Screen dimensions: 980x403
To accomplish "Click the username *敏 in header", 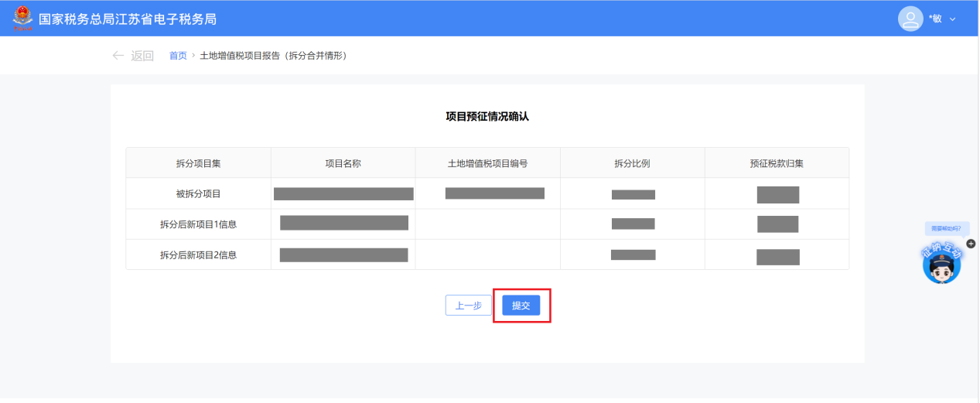I will 935,19.
